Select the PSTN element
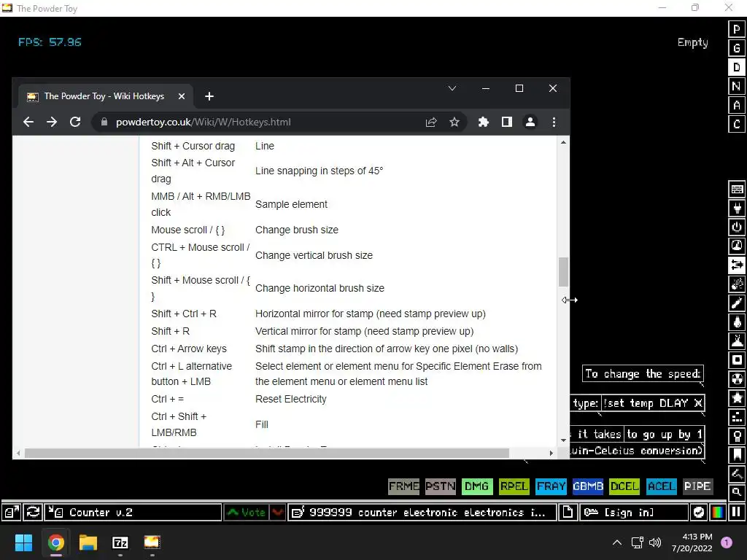This screenshot has height=560, width=747. [440, 486]
